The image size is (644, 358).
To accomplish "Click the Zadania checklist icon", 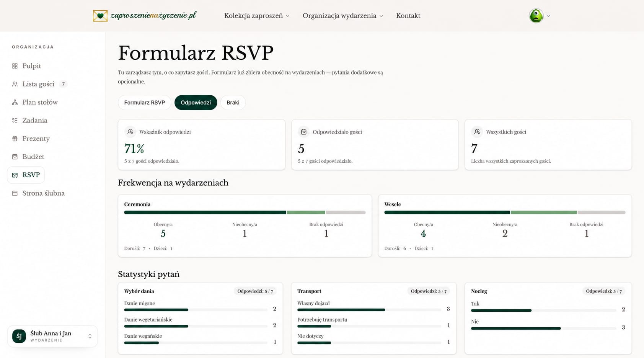I will 15,120.
